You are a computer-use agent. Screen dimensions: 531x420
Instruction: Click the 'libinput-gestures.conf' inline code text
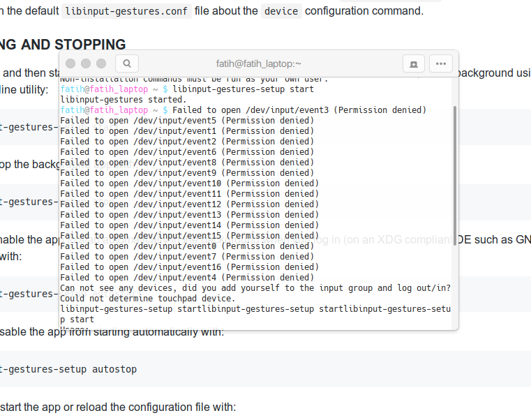pyautogui.click(x=126, y=11)
